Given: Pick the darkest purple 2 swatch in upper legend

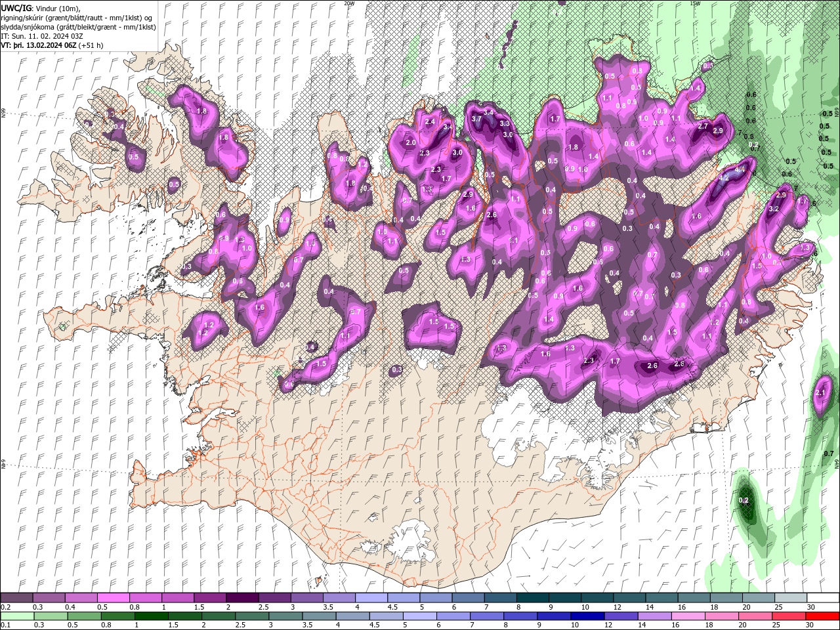Looking at the screenshot, I should pyautogui.click(x=242, y=598).
